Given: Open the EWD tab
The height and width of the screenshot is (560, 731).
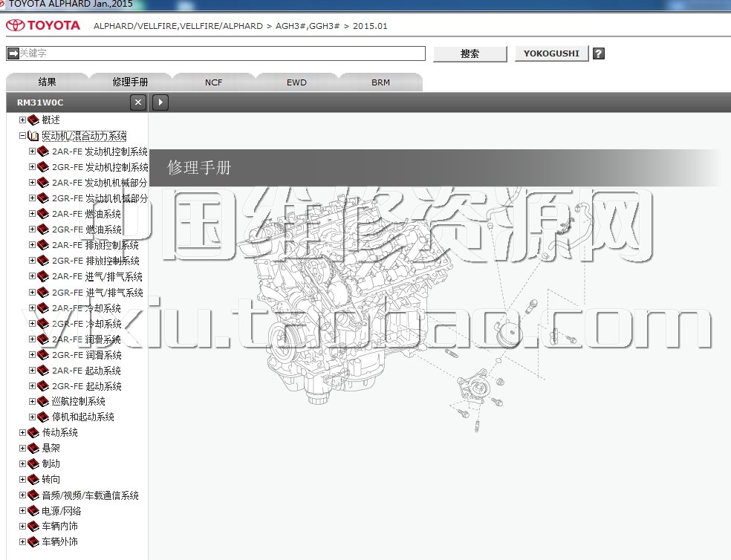Looking at the screenshot, I should [296, 82].
